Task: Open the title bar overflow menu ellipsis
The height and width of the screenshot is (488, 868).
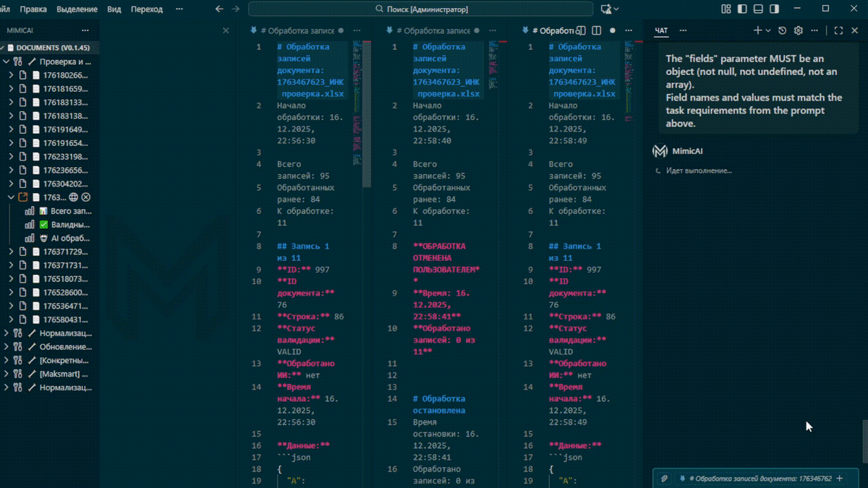Action: click(181, 9)
